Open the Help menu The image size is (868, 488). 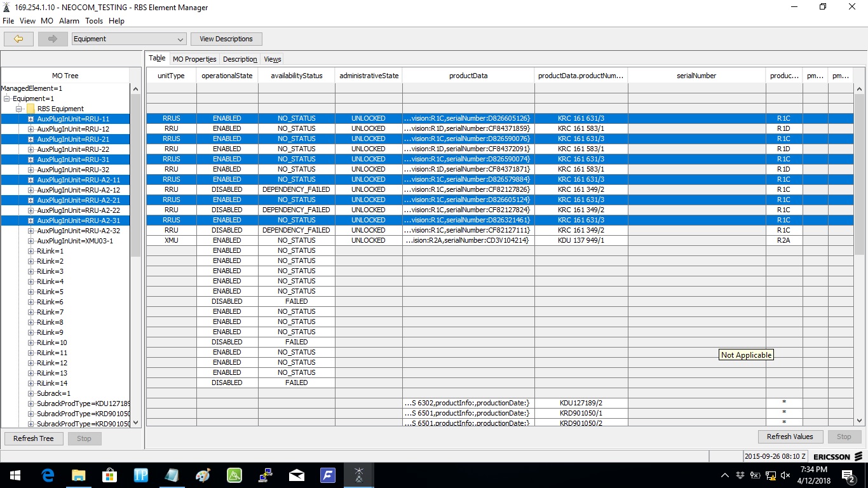click(117, 21)
